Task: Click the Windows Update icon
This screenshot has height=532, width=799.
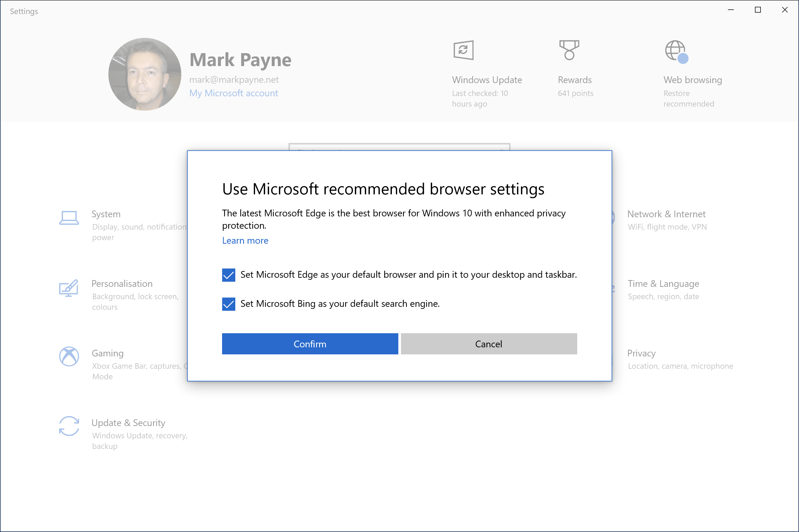Action: [x=463, y=50]
